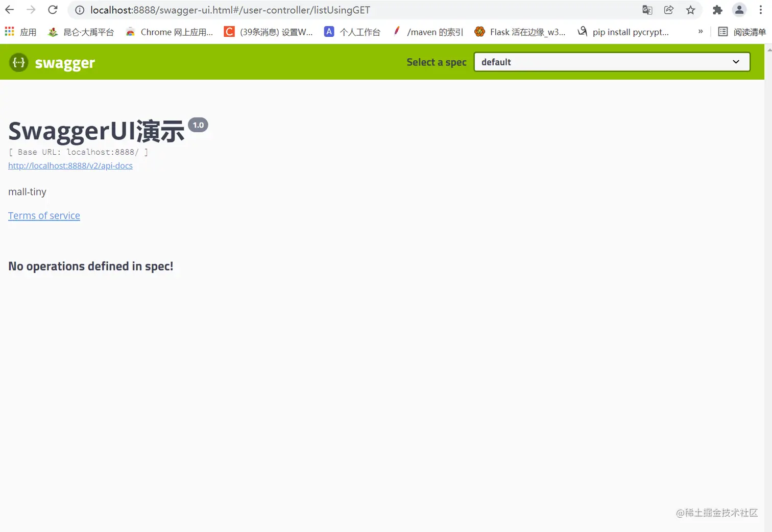This screenshot has height=532, width=772.
Task: Open the /maven 的索引 bookmark
Action: pos(428,32)
